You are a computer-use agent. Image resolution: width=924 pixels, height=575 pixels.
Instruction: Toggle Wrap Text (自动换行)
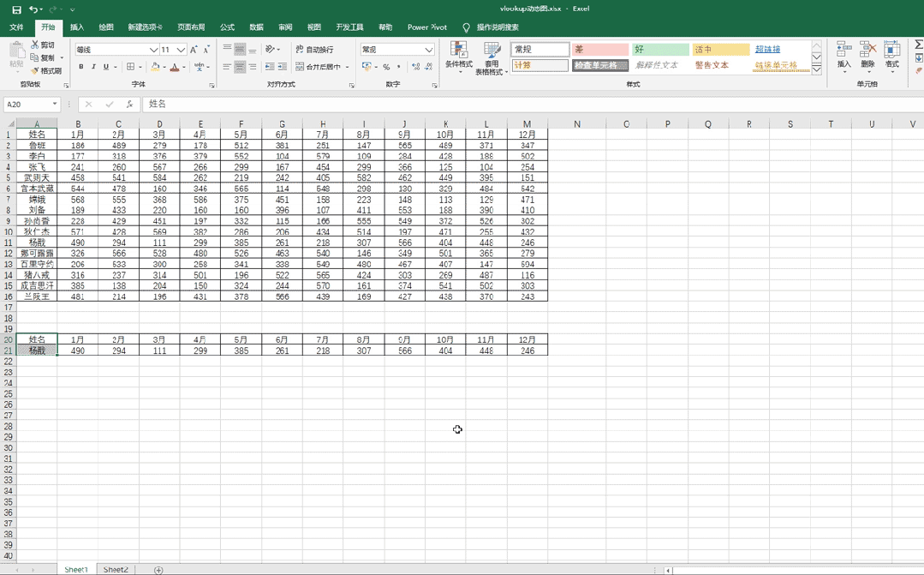pyautogui.click(x=314, y=50)
